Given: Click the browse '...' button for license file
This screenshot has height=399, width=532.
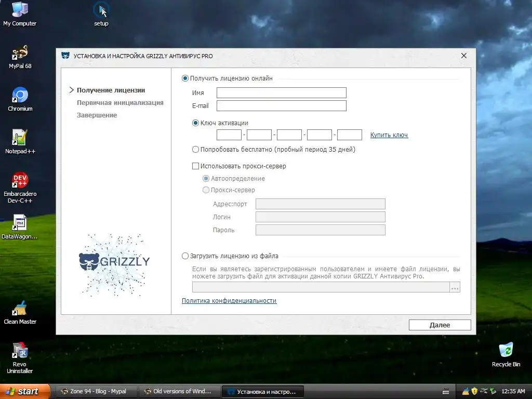Looking at the screenshot, I should 455,287.
